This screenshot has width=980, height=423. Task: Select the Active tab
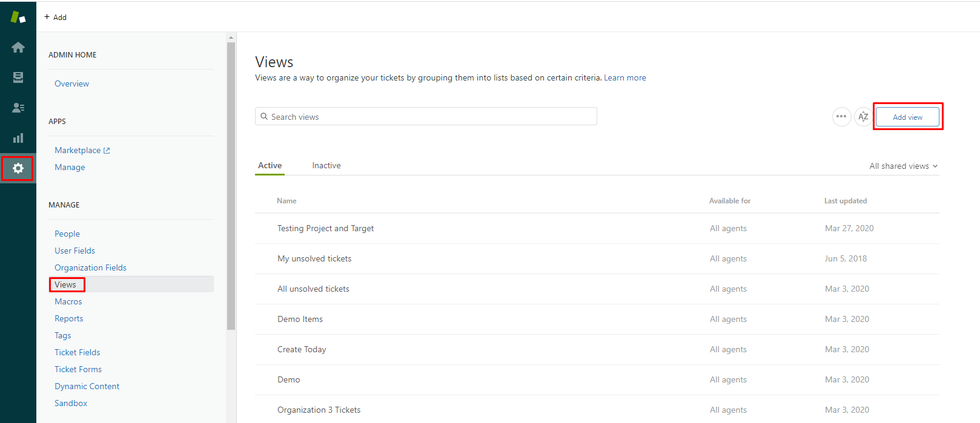tap(270, 165)
